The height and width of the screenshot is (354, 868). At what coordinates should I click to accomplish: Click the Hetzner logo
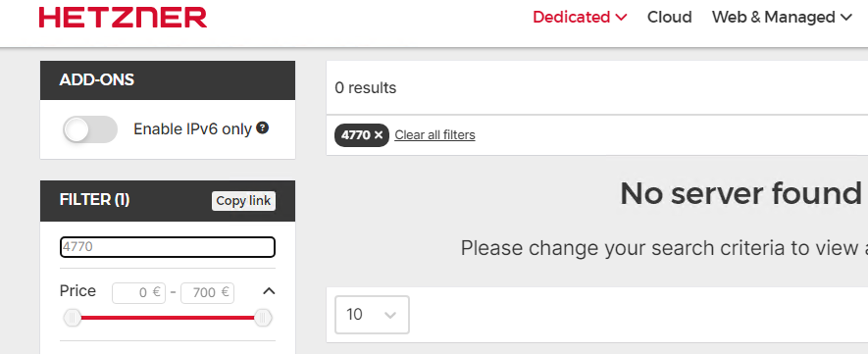pyautogui.click(x=123, y=17)
